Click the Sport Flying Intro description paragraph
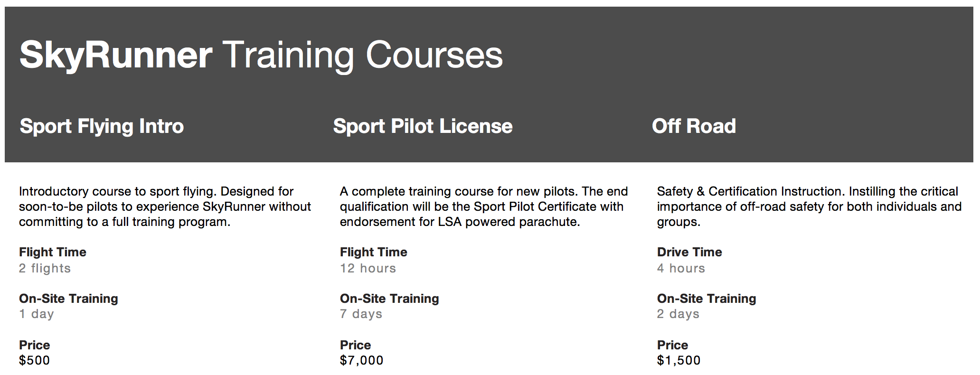The width and height of the screenshot is (980, 375). 165,206
